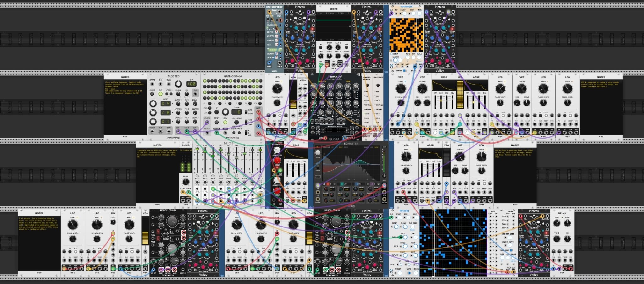Click the NoteSeq CLEAR button
Screen dimensions: 644x284
[x=405, y=227]
